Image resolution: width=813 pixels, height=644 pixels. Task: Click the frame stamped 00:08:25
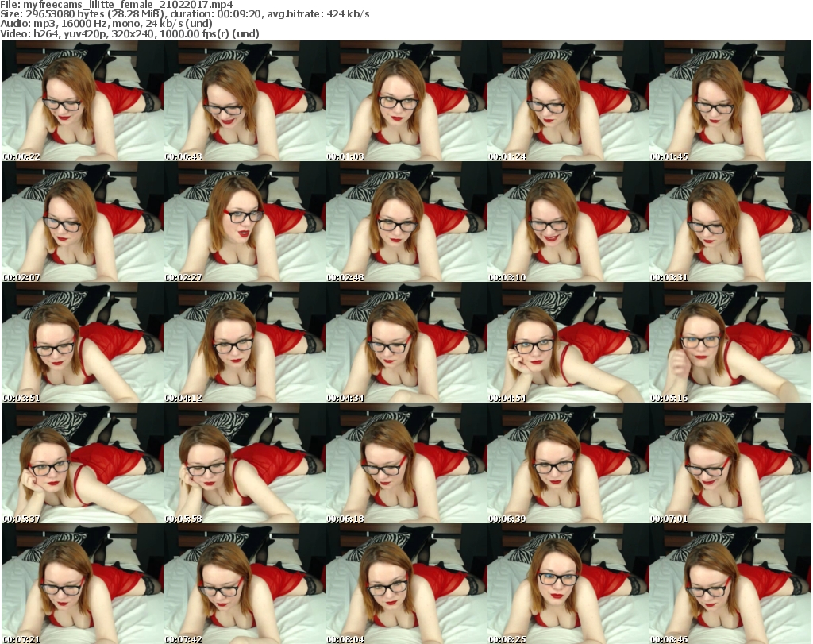[568, 584]
